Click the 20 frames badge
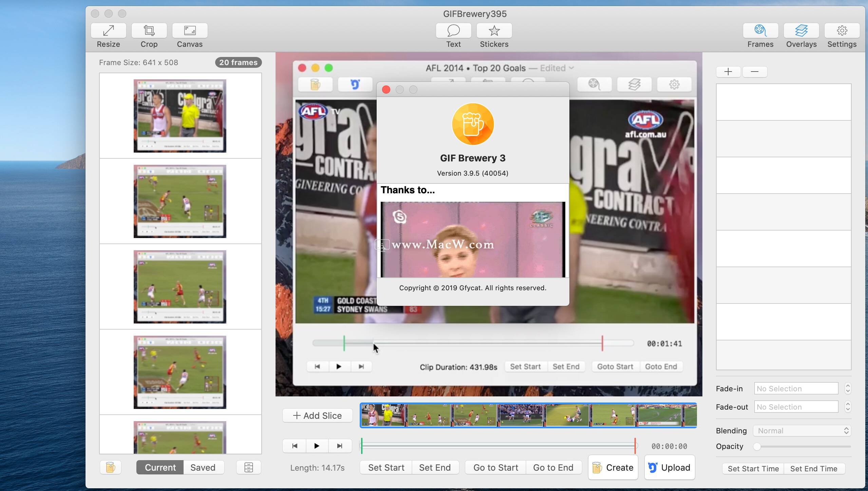Viewport: 868px width, 491px height. coord(238,62)
